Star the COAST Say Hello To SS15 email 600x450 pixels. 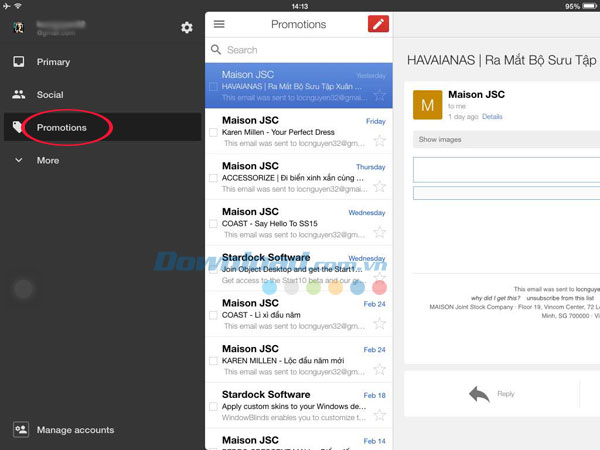click(379, 232)
